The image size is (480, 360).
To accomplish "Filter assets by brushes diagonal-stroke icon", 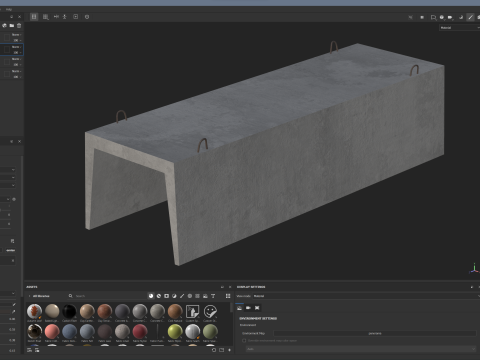I will (x=182, y=296).
